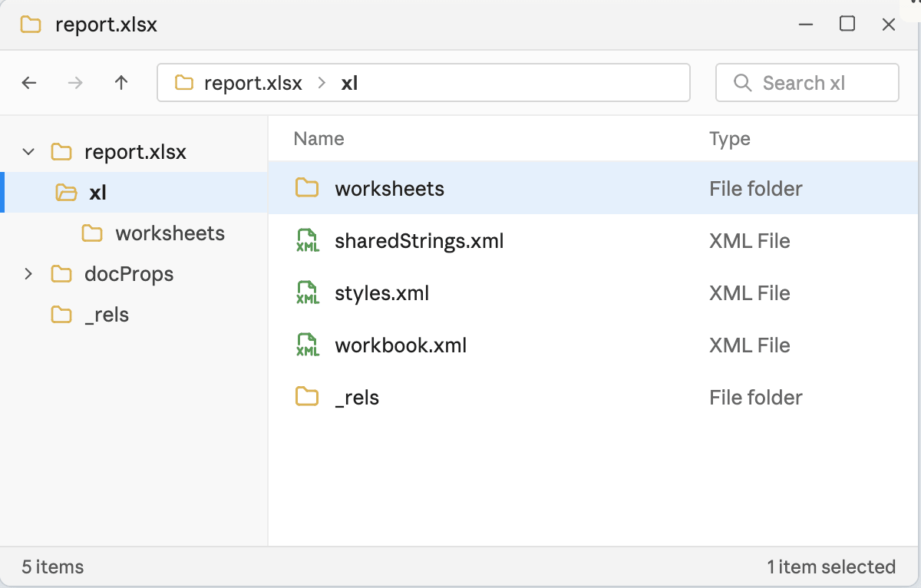Navigate to report.xlsx in breadcrumb
The height and width of the screenshot is (588, 921).
[x=253, y=83]
